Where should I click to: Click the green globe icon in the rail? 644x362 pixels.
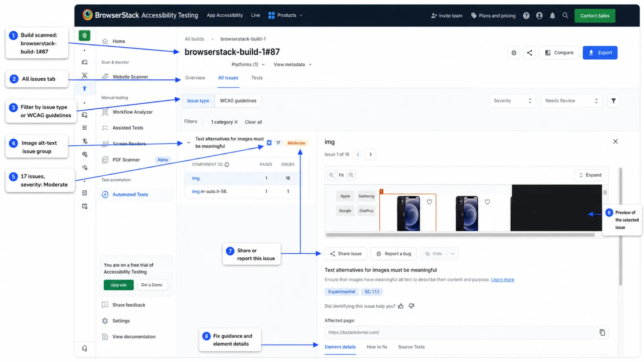tap(85, 36)
